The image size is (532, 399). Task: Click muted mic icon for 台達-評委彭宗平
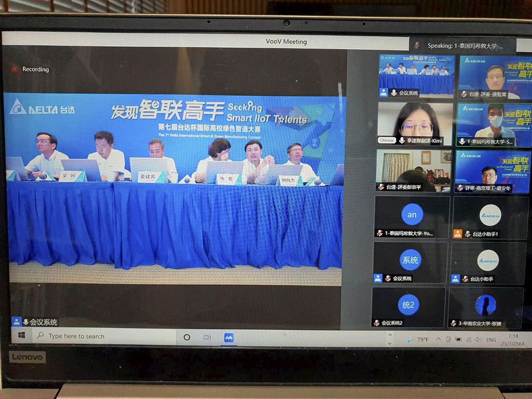pos(381,187)
